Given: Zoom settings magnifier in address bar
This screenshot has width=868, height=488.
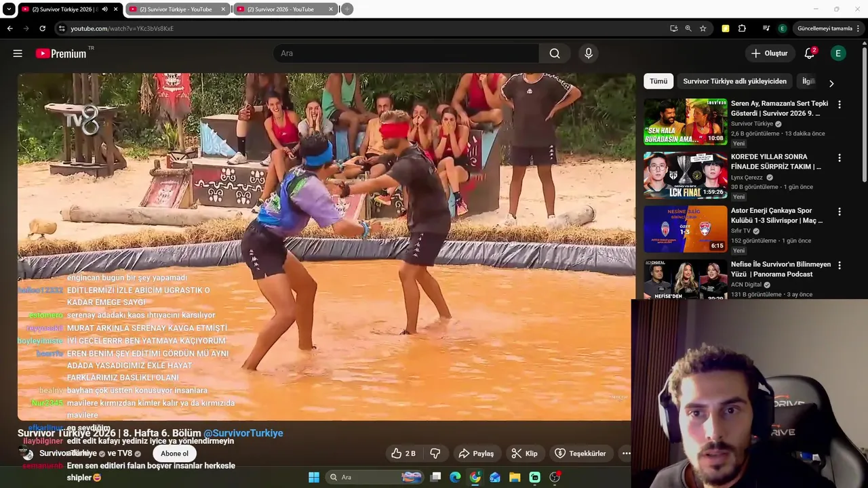Looking at the screenshot, I should coord(688,28).
